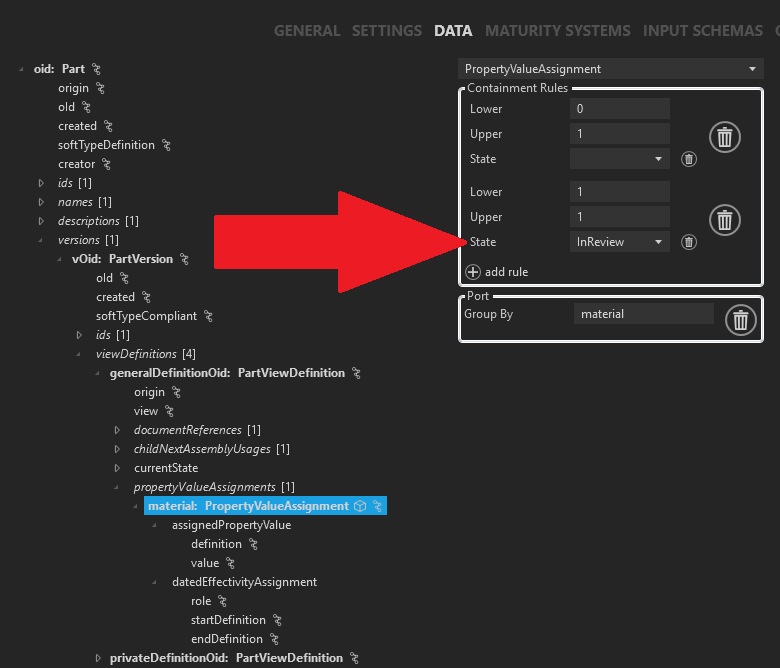Remove the Group By port with trash icon

(740, 320)
